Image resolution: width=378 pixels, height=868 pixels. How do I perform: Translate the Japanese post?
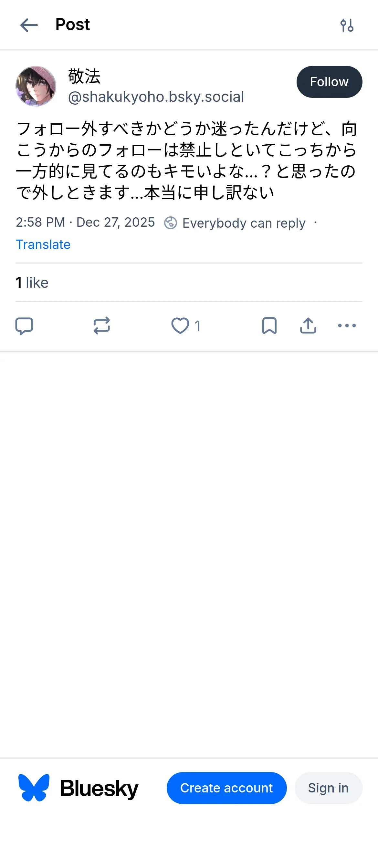click(x=43, y=244)
